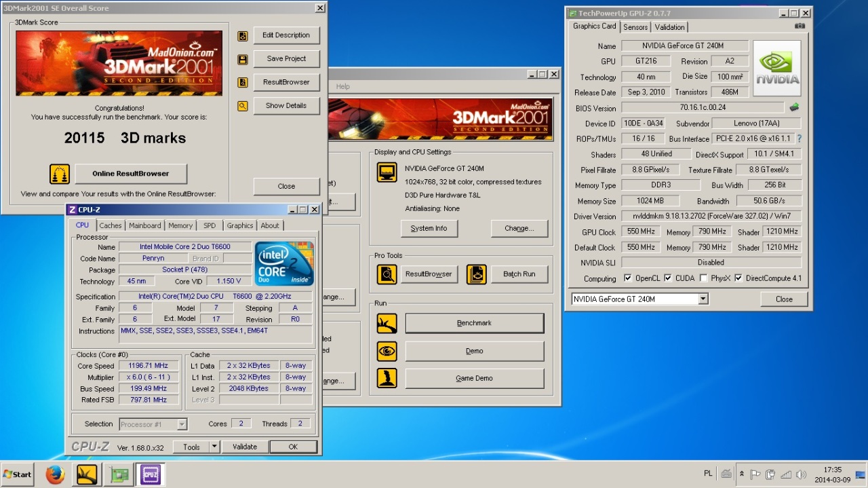The image size is (868, 488).
Task: Open the CPU-Z Tools dropdown arrow
Action: [x=214, y=447]
